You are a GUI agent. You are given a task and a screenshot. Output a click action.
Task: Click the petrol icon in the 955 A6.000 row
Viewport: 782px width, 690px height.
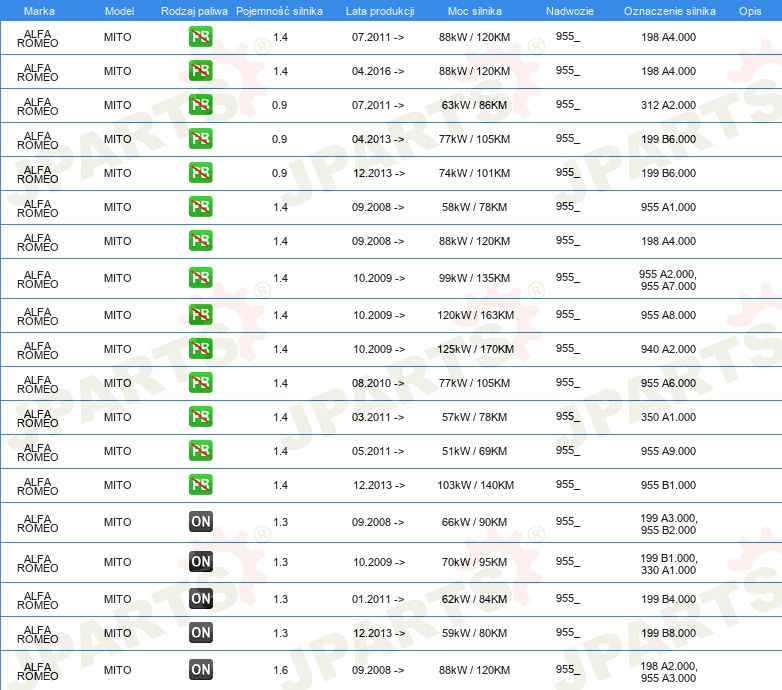(x=200, y=382)
